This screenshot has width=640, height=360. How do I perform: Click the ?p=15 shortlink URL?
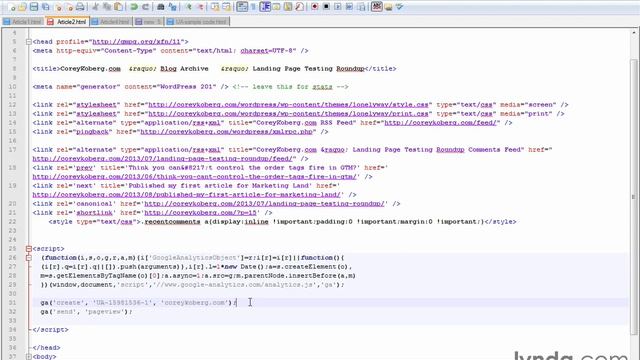pyautogui.click(x=200, y=213)
